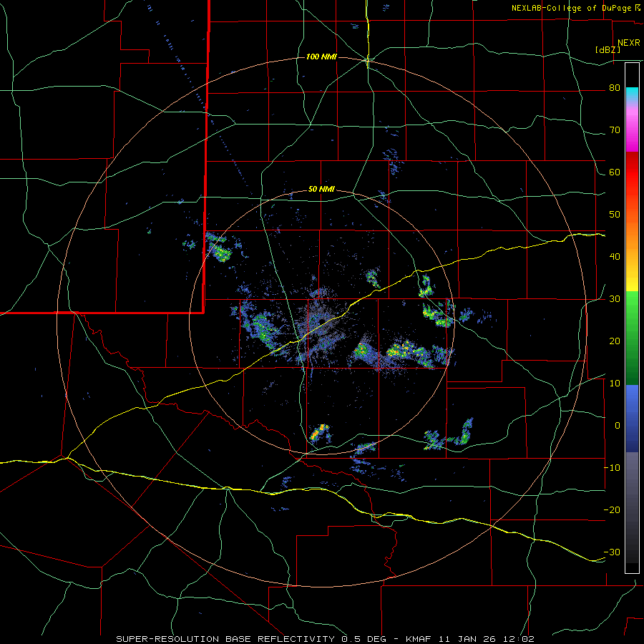Click the '50 NMI' range ring label

[x=321, y=190]
